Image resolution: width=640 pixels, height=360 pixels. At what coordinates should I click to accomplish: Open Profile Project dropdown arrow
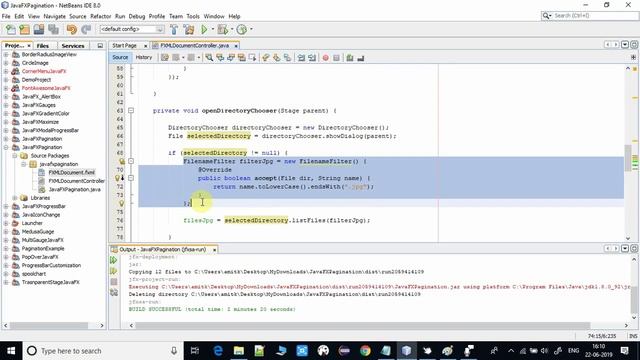[x=251, y=29]
